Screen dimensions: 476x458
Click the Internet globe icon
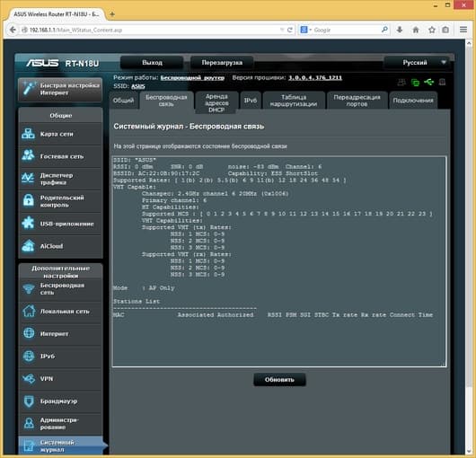(29, 333)
